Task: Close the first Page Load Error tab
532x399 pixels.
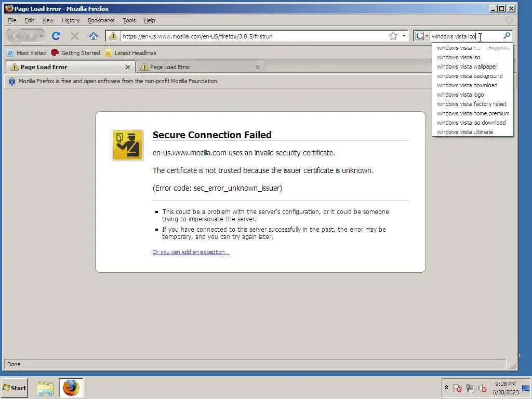Action: pyautogui.click(x=128, y=67)
